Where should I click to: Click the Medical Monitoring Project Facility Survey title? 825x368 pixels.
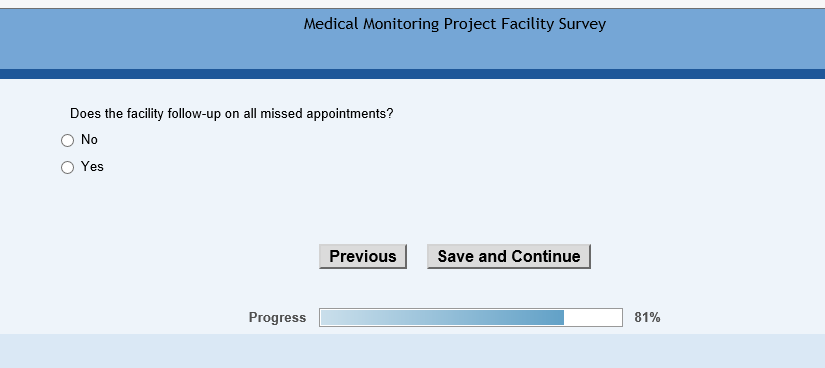coord(455,24)
